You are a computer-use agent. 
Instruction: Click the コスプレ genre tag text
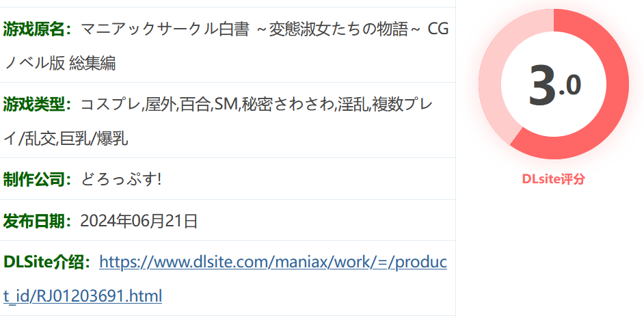111,105
